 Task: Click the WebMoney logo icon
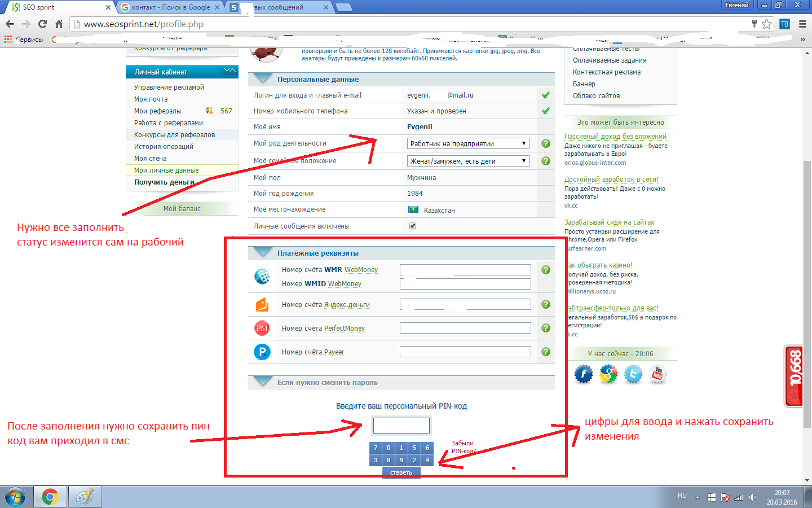pyautogui.click(x=262, y=277)
